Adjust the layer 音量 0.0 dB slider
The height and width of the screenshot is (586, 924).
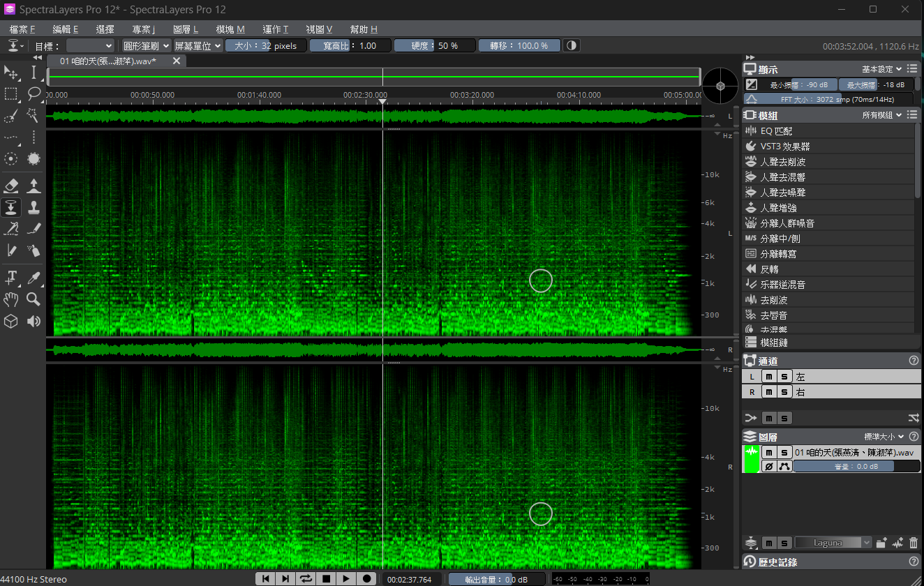pyautogui.click(x=856, y=467)
